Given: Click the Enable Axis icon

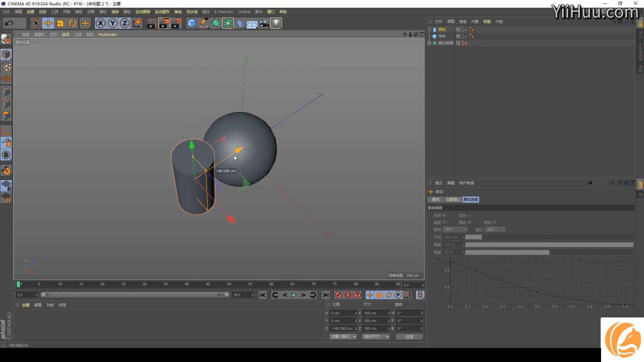Looking at the screenshot, I should pyautogui.click(x=6, y=131).
